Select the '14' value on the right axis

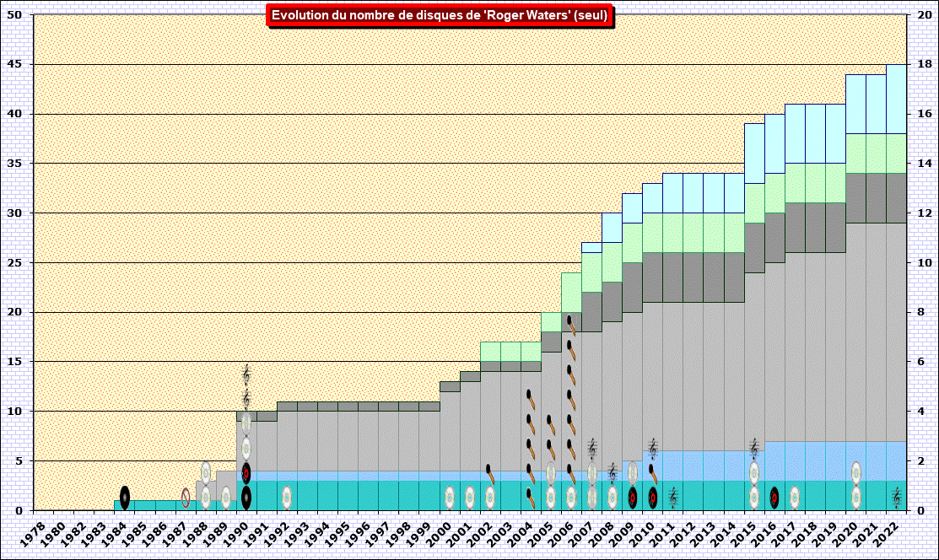pos(926,164)
